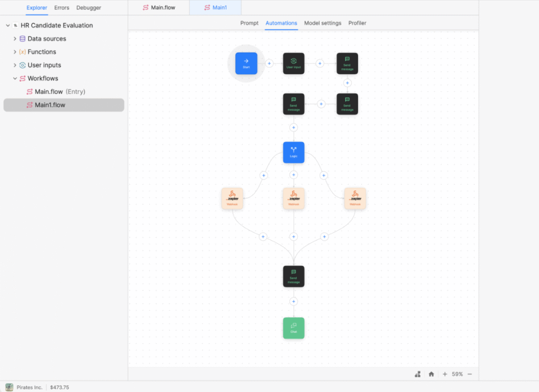The image size is (539, 392).
Task: Select the Send message node above the Chat node
Action: coord(293,276)
